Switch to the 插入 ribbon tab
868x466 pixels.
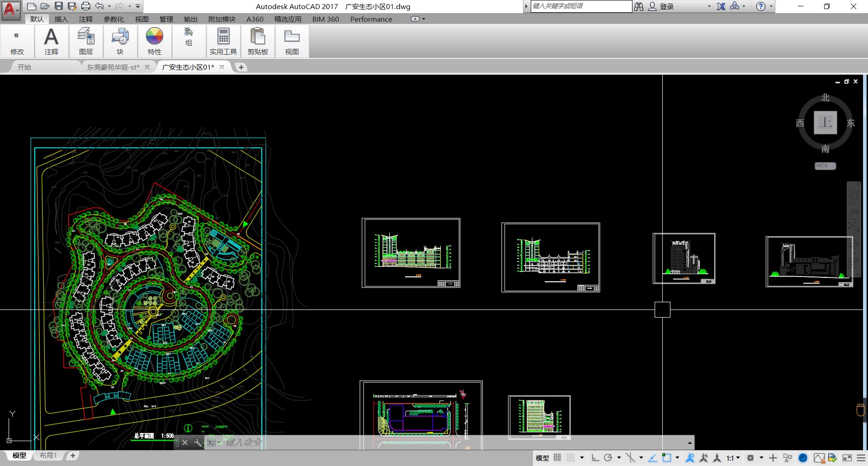pyautogui.click(x=61, y=19)
